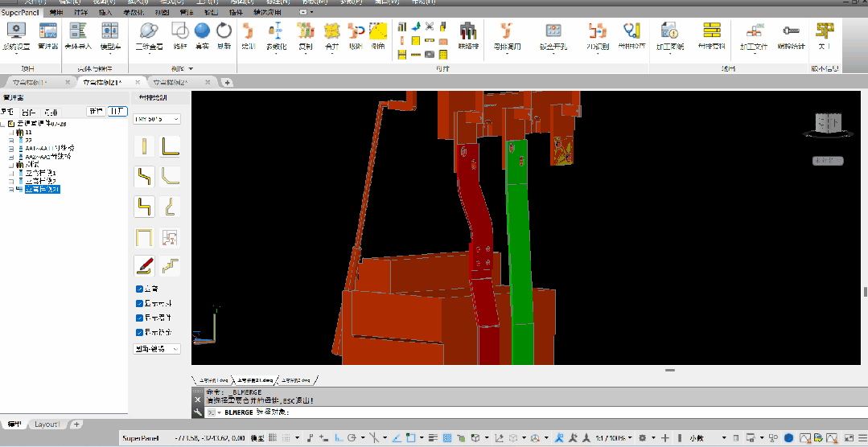The width and height of the screenshot is (868, 447).
Task: Click the yellow busbar material list icon
Action: coord(711,31)
